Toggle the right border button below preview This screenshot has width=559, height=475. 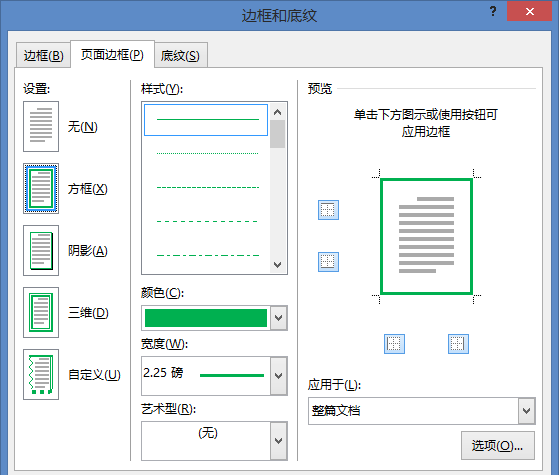[458, 344]
